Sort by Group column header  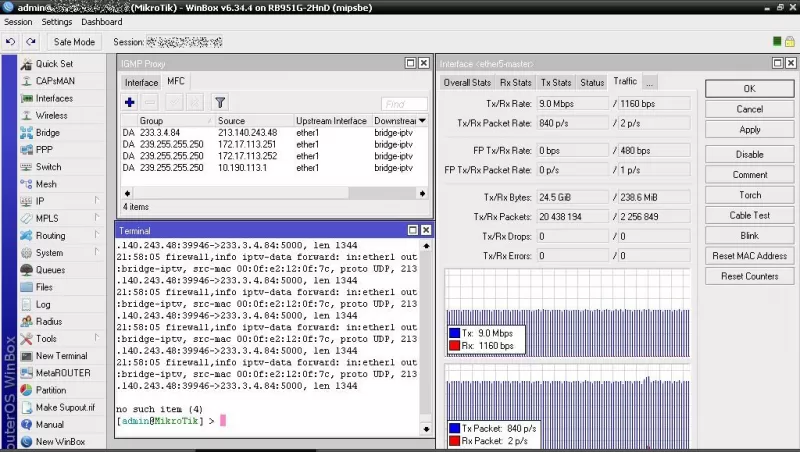click(x=176, y=121)
